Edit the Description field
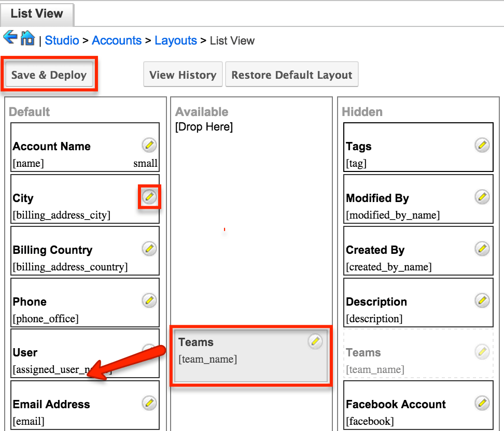The width and height of the screenshot is (504, 431). pos(482,300)
